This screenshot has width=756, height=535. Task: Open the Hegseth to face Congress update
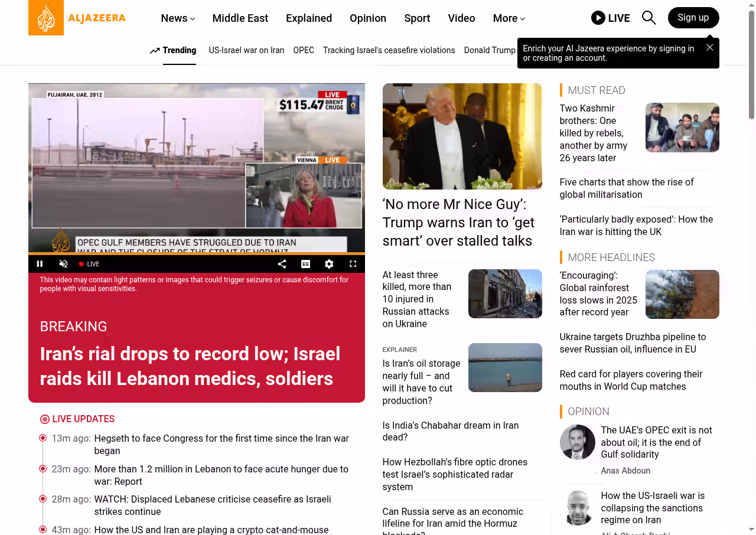(221, 445)
